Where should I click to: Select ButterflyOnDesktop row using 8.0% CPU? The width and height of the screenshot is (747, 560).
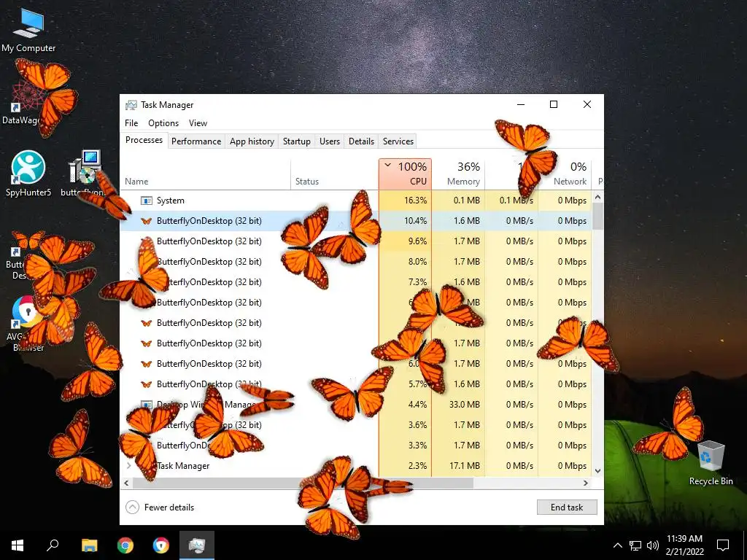coord(356,262)
